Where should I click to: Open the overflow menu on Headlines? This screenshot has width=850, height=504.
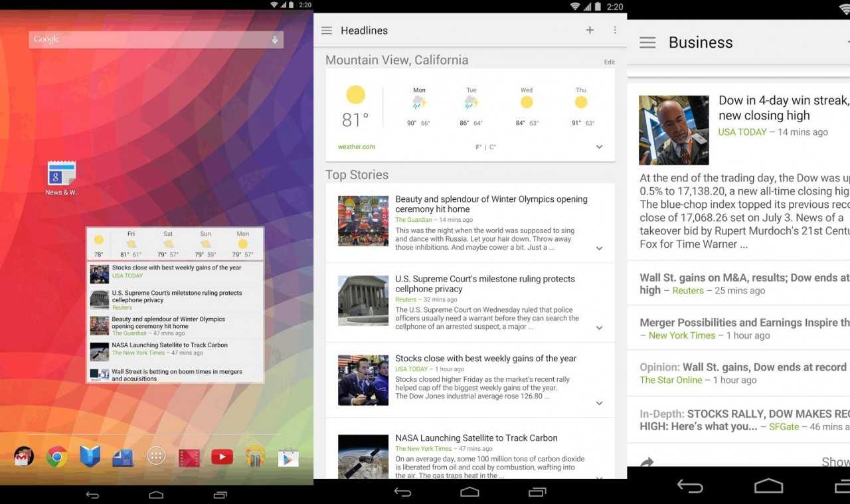pyautogui.click(x=614, y=30)
